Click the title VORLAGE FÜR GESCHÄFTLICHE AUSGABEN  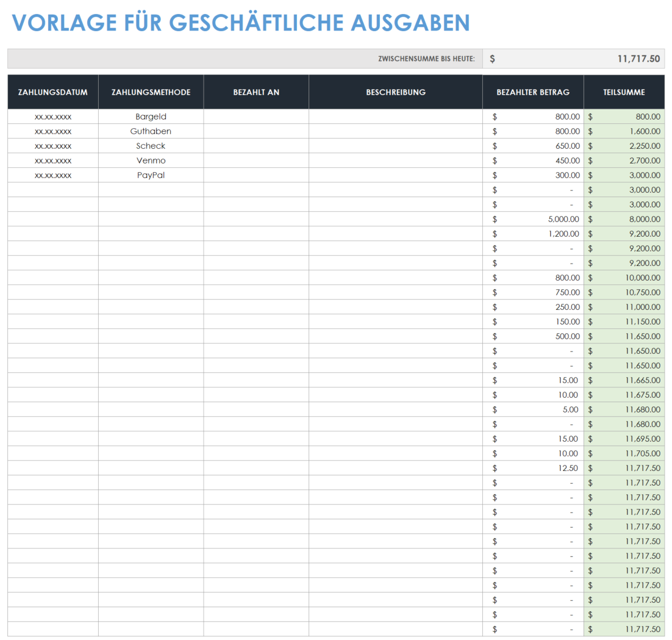[x=241, y=23]
